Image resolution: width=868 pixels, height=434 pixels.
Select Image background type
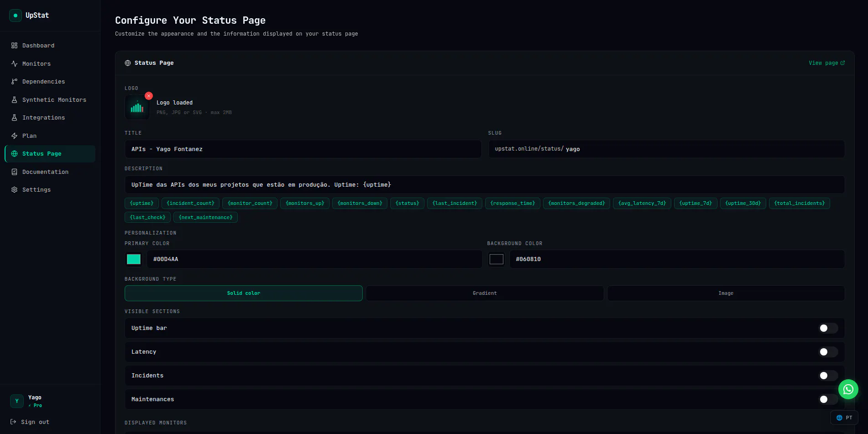click(x=726, y=293)
